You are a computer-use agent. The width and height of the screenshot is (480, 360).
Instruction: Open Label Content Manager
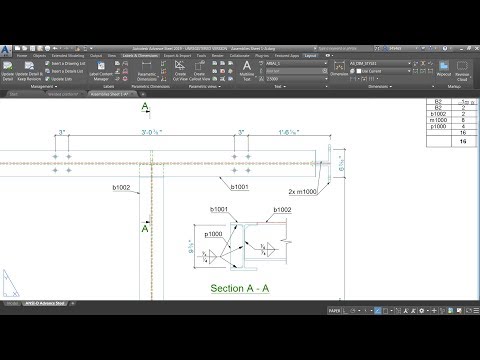tap(101, 71)
